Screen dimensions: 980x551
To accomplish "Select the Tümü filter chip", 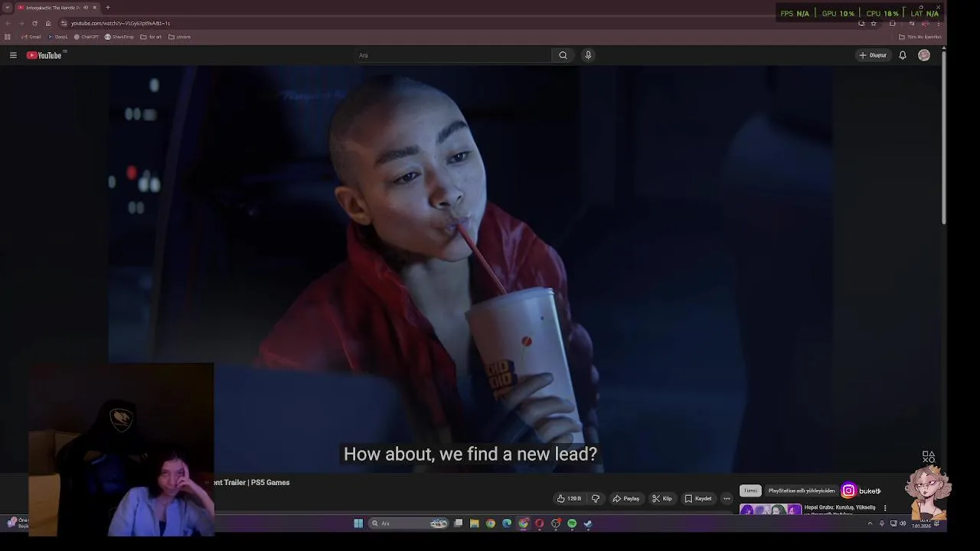I will (750, 491).
